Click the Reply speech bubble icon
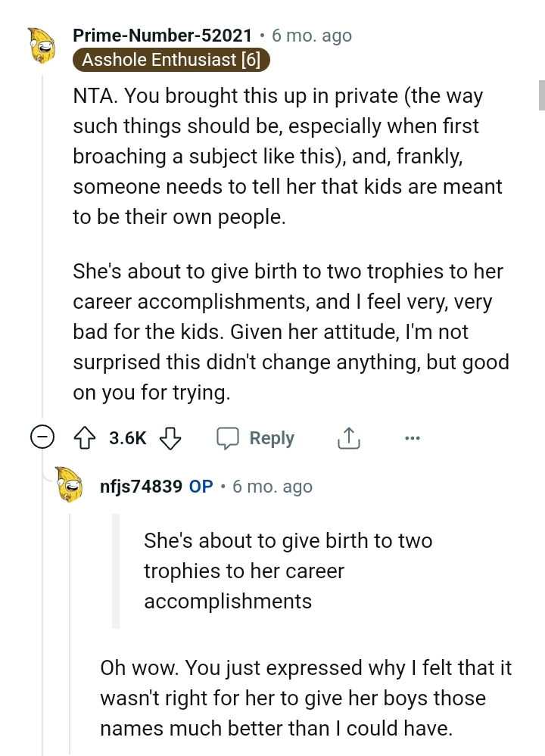Viewport: 545px width, 756px height. click(x=227, y=438)
